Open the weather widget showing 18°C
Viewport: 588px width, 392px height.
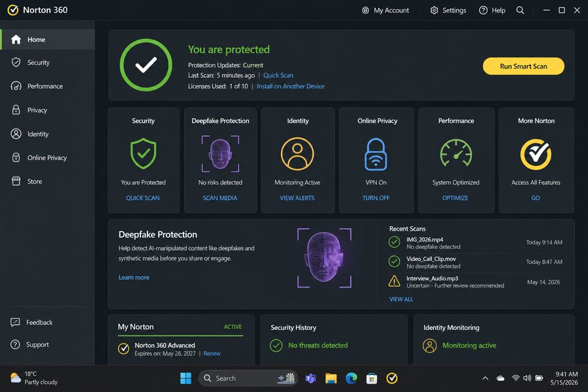[34, 378]
